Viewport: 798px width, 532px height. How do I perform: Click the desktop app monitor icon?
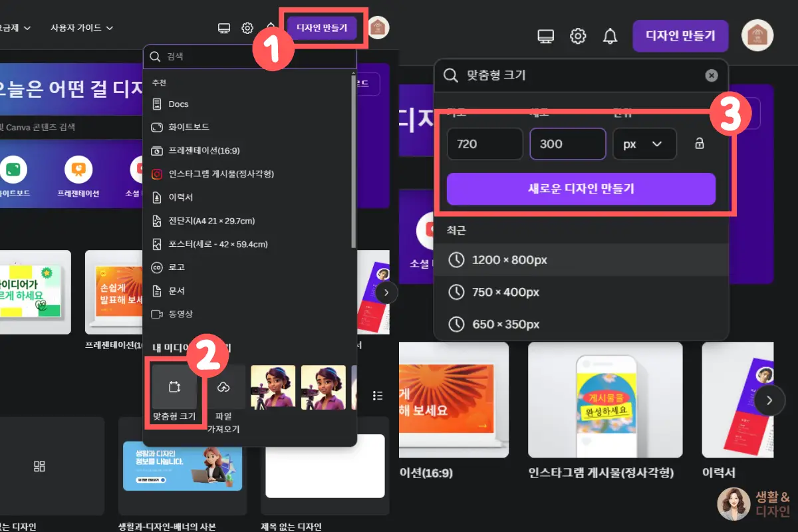[546, 36]
